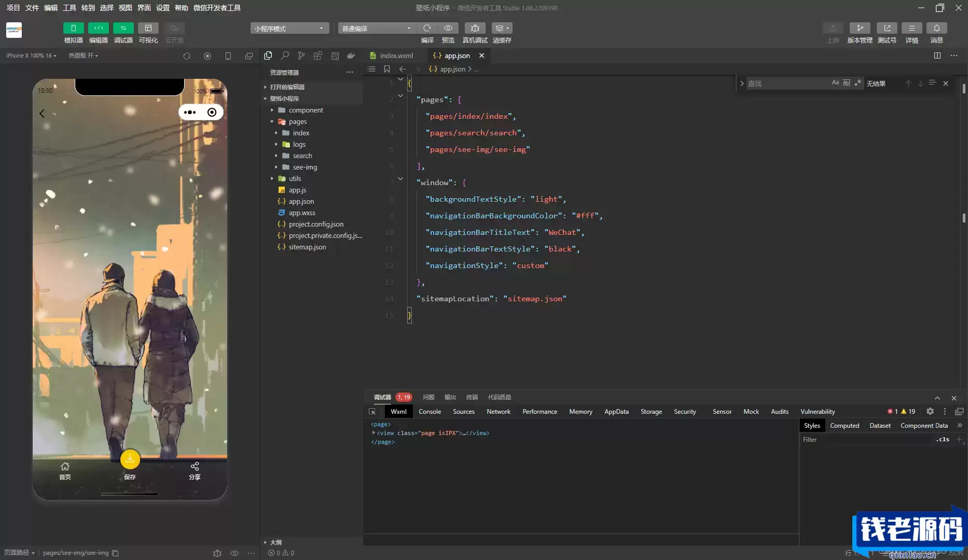Click the simulator stop icon
Image resolution: width=968 pixels, height=560 pixels.
[208, 55]
